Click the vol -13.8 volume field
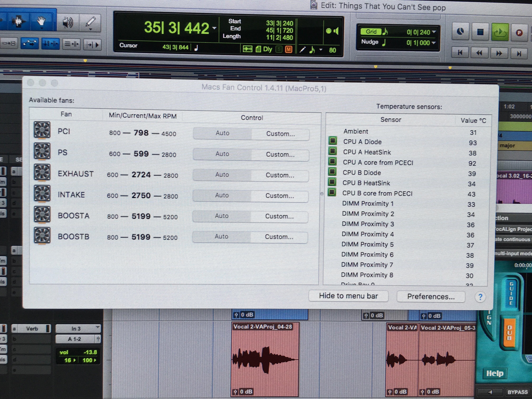 pyautogui.click(x=78, y=352)
